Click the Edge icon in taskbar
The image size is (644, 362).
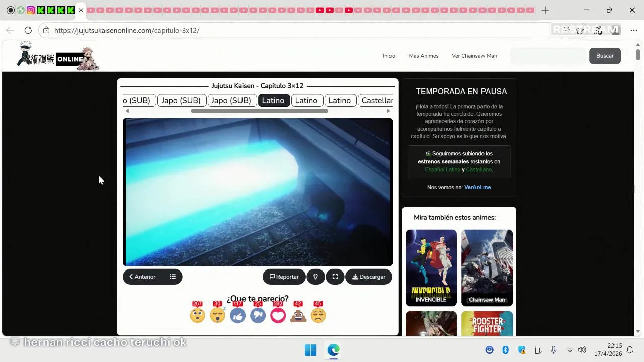[333, 350]
